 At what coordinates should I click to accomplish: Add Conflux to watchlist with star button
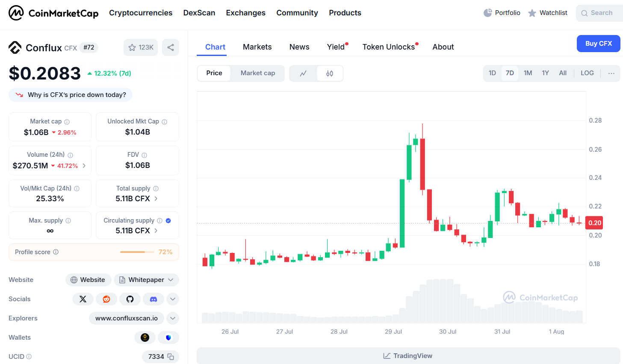click(141, 47)
